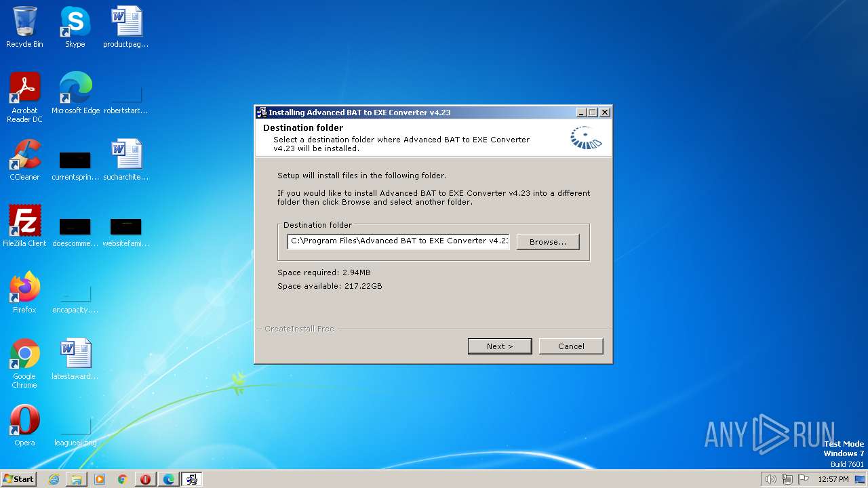Close the installer window
Image resolution: width=868 pixels, height=488 pixels.
[x=605, y=113]
